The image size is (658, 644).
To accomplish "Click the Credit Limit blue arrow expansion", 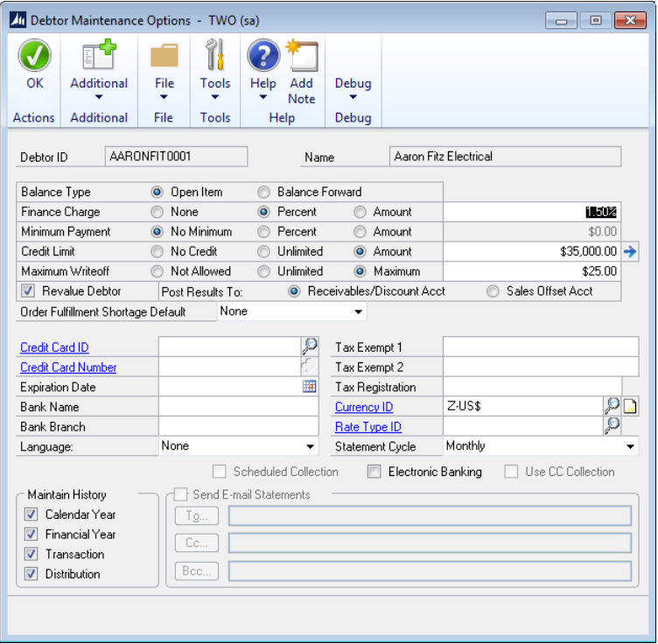I will 629,252.
